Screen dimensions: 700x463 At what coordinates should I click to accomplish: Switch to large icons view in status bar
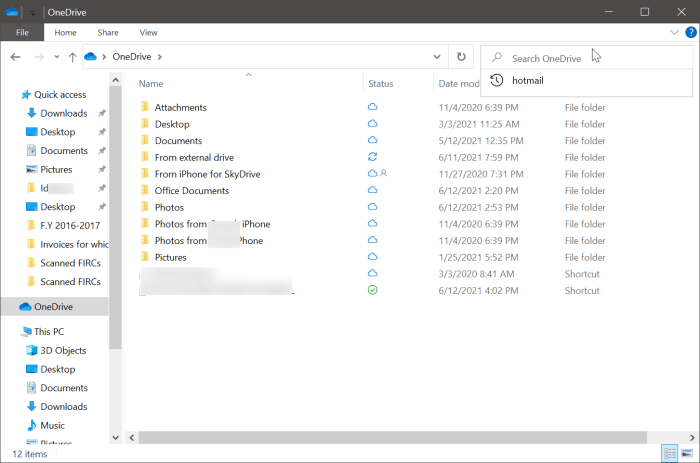click(688, 454)
